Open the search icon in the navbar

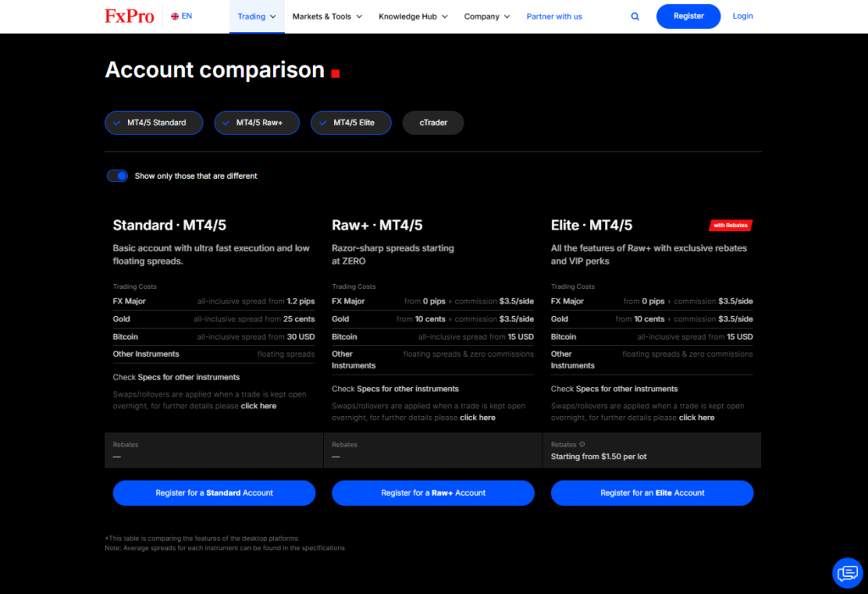click(x=635, y=16)
